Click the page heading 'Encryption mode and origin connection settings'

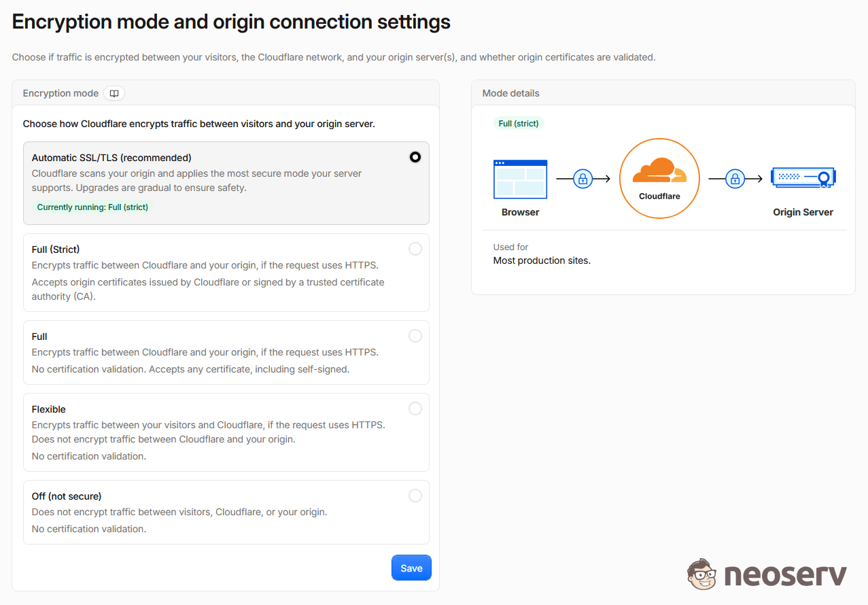pyautogui.click(x=231, y=22)
